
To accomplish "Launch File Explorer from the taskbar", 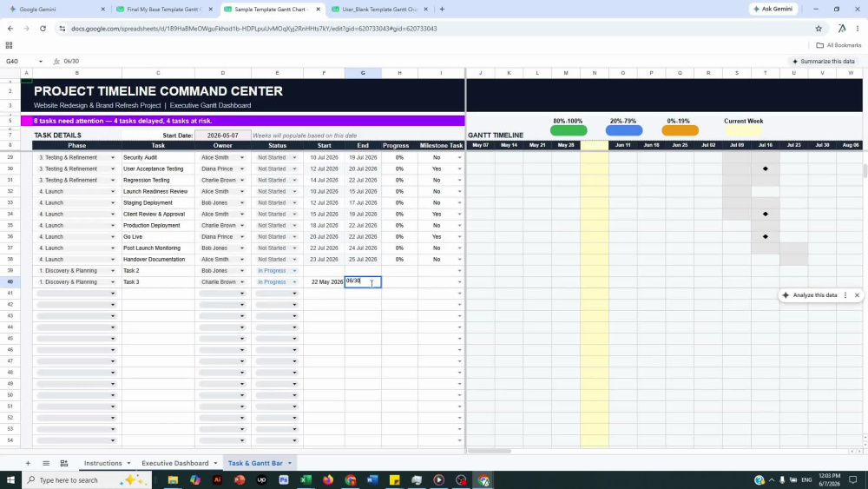I will [x=173, y=479].
